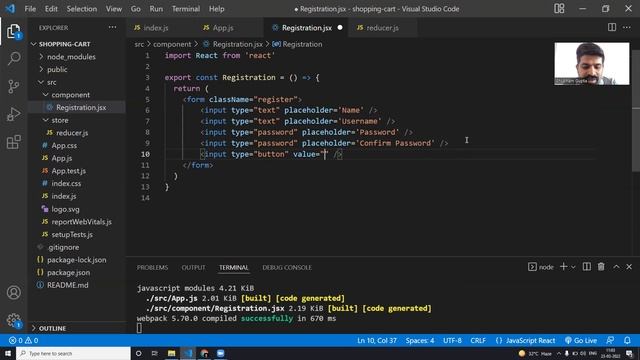Click unsaved dot on Registration.jsx tab
640x360 pixels.
[x=340, y=28]
